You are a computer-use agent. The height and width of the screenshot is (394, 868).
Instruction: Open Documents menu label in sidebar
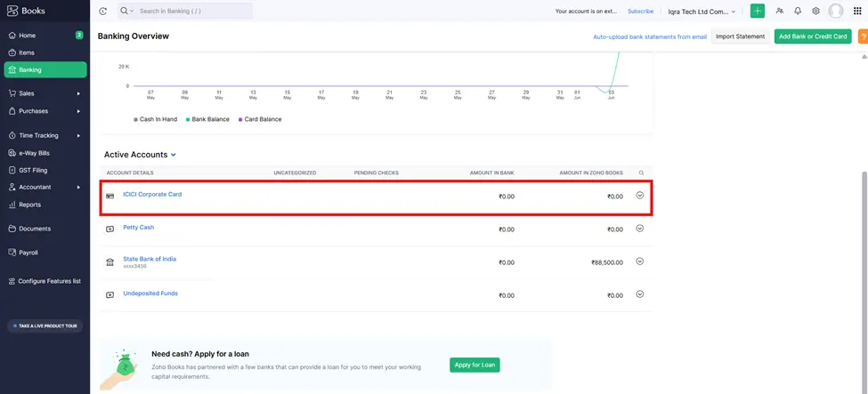coord(35,229)
